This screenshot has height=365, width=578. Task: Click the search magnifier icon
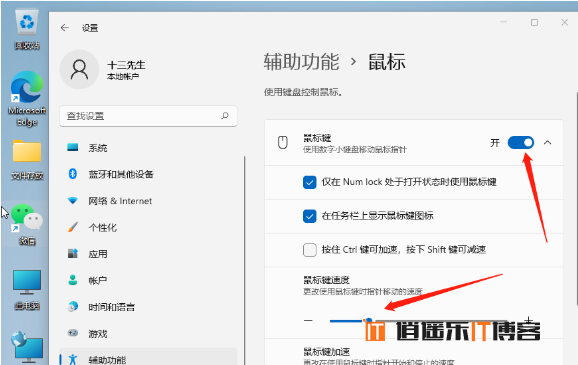coord(224,116)
